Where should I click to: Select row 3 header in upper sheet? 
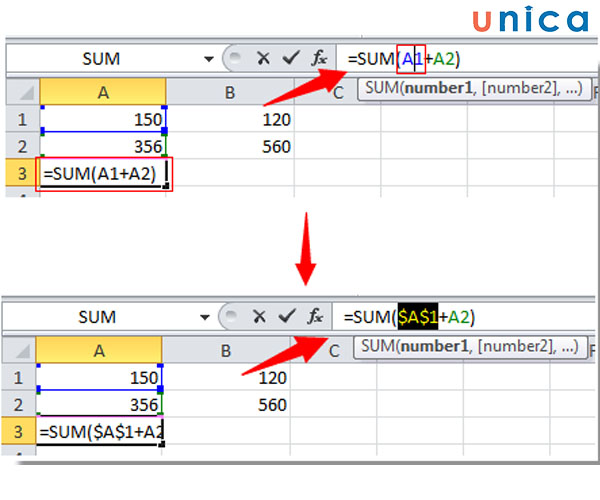click(x=20, y=174)
